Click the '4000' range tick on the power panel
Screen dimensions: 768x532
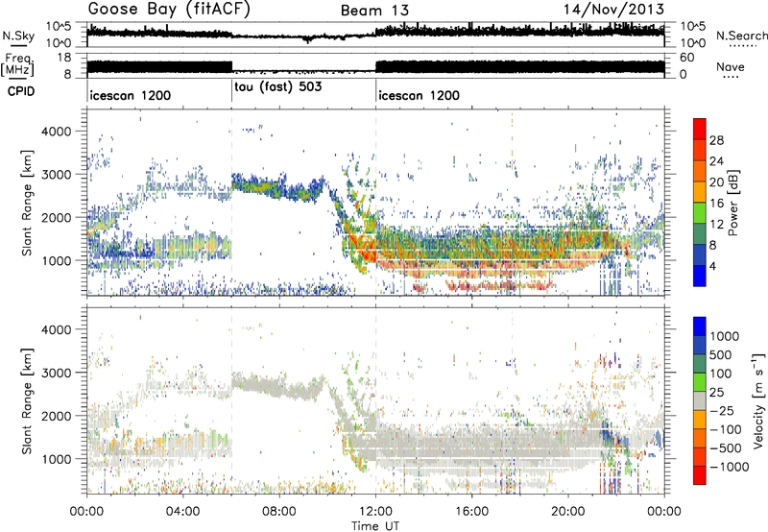click(56, 132)
